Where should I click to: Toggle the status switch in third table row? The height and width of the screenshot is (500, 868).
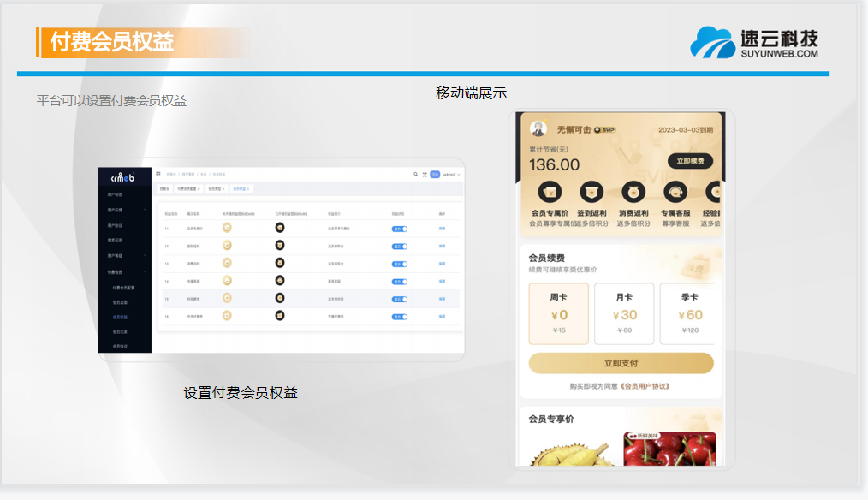point(399,264)
